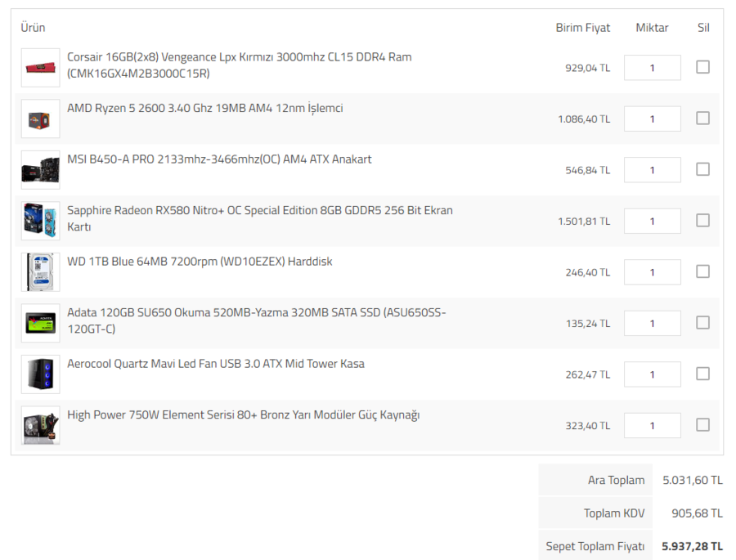Open the AMD Ryzen 5 2600 product link
Viewport: 736px width, 560px height.
(x=204, y=108)
